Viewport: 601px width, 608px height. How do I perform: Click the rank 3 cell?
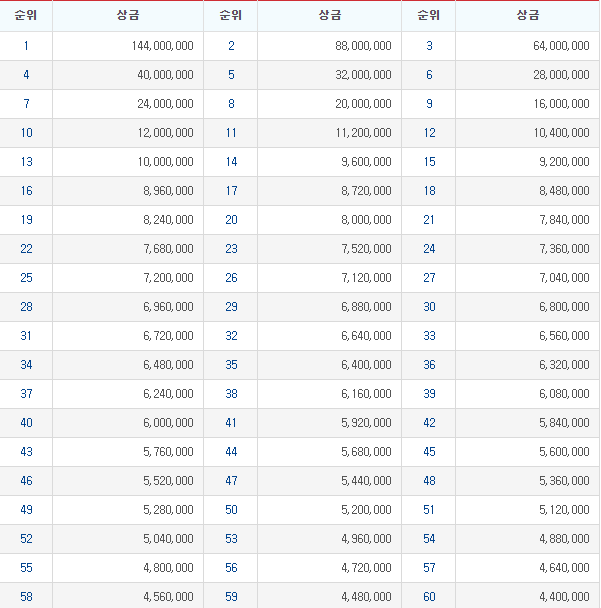point(428,46)
